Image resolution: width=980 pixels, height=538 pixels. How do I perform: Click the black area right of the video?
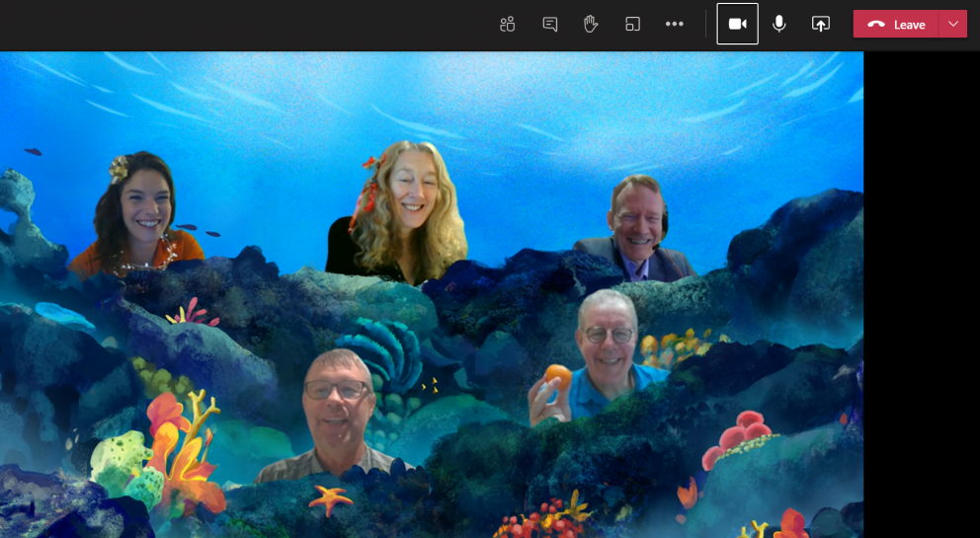pyautogui.click(x=921, y=296)
